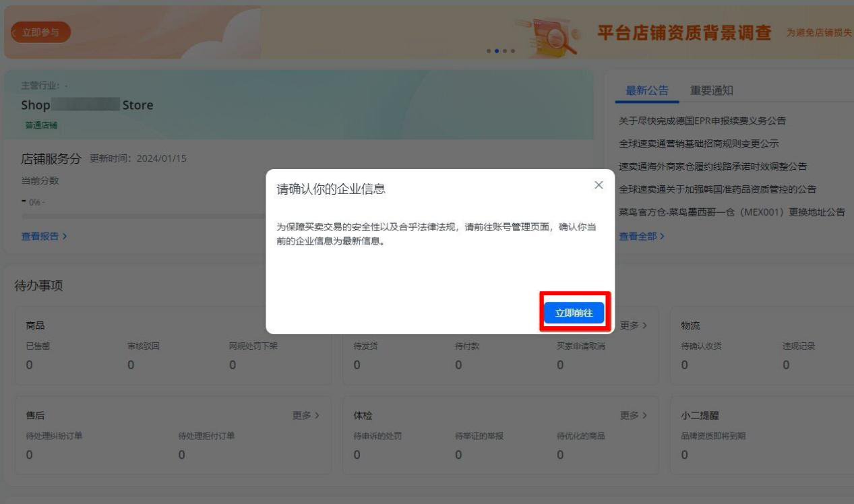This screenshot has width=854, height=504.
Task: Open 查看全部 announcements link
Action: 641,237
